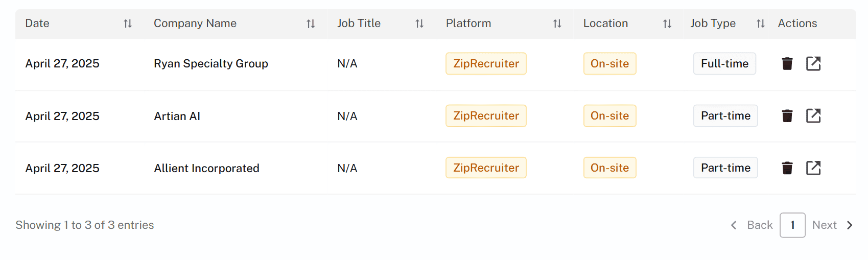Delete the Allient Incorporated entry

click(x=787, y=168)
